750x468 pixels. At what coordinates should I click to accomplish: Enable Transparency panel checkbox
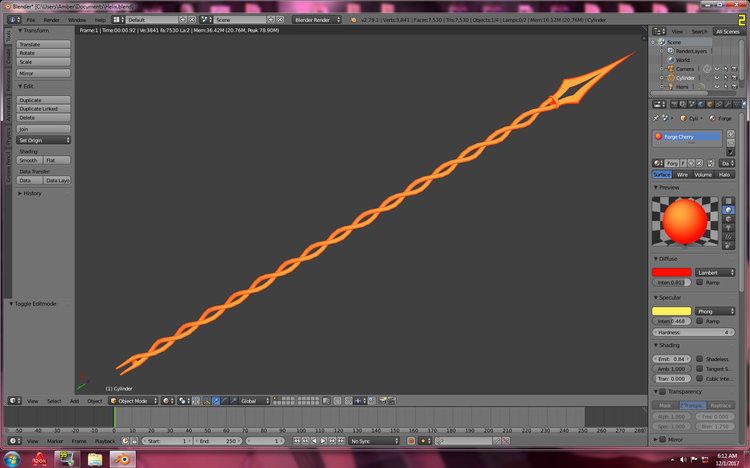pos(663,391)
